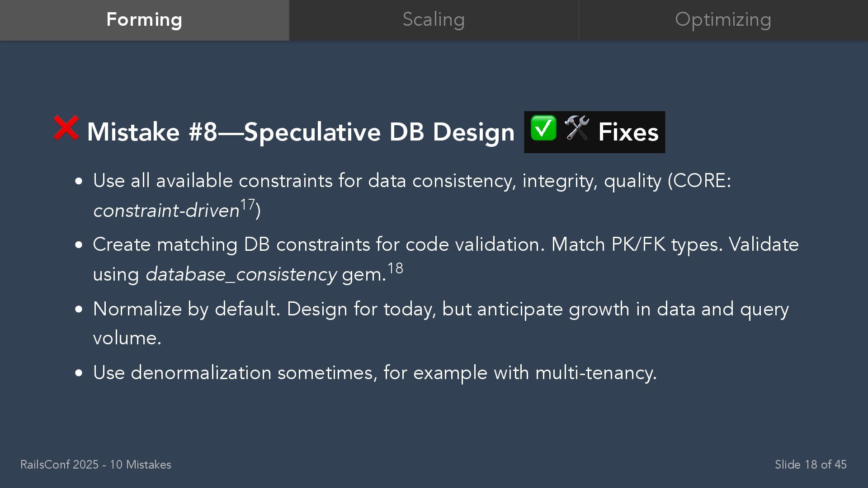This screenshot has height=488, width=868.
Task: Select the italic constraint-driven text
Action: 166,211
